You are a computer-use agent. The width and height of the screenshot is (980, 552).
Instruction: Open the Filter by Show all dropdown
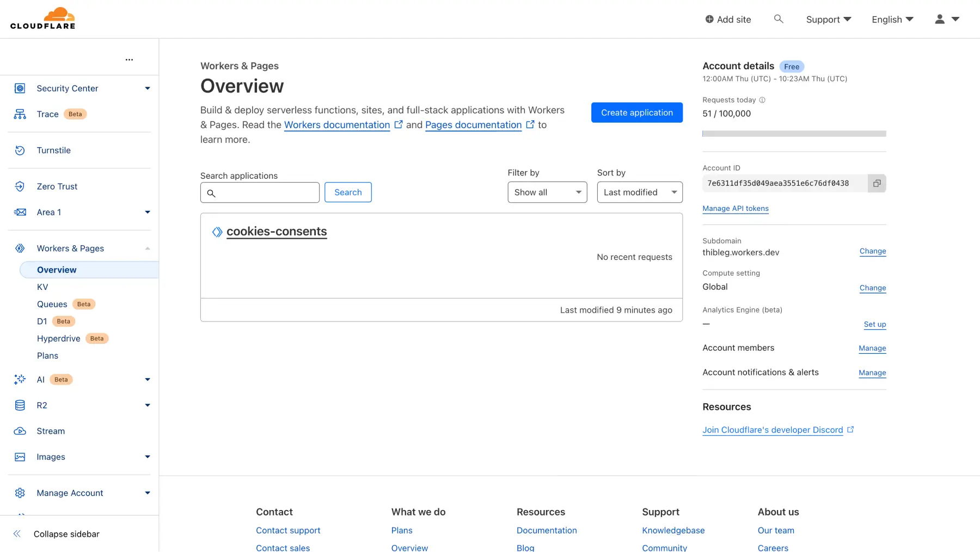tap(547, 192)
